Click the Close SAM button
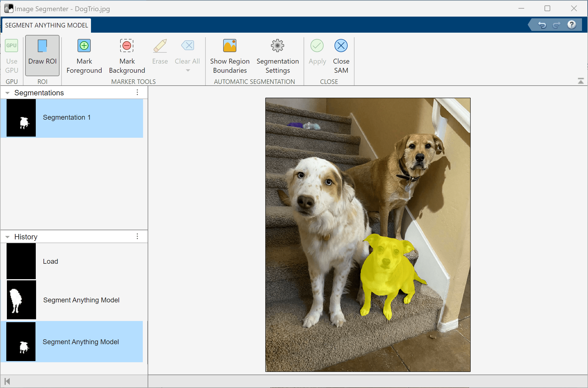 click(341, 54)
